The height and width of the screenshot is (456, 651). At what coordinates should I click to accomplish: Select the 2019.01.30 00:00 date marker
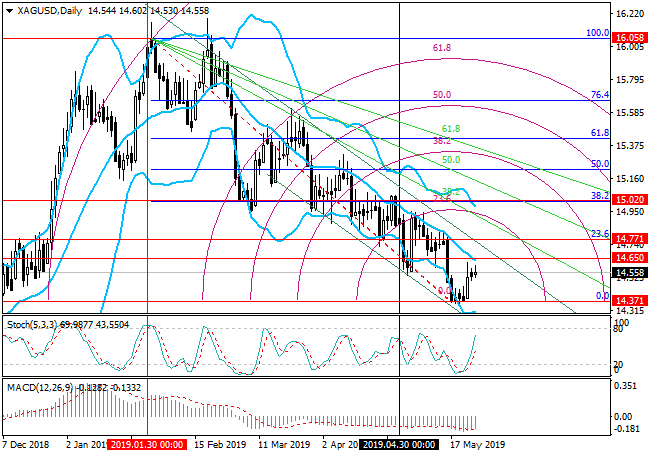(146, 442)
